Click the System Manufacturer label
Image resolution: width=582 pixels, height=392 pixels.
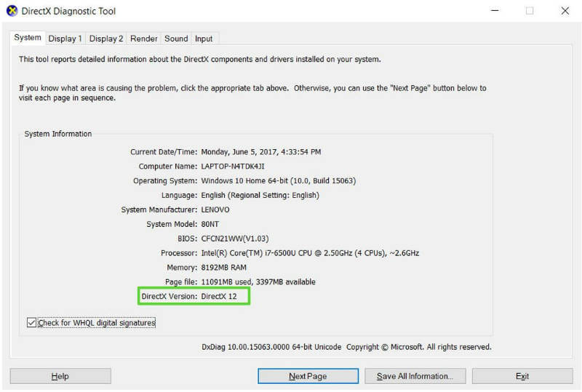pos(159,209)
